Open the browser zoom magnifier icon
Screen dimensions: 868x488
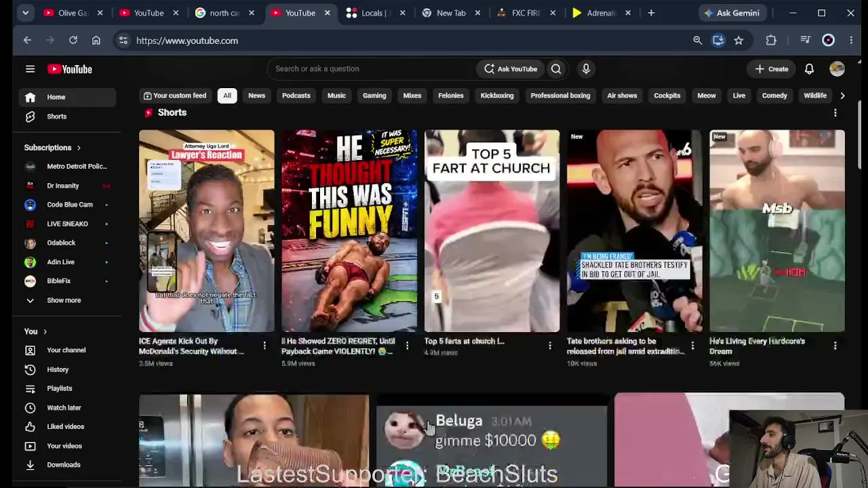[697, 41]
